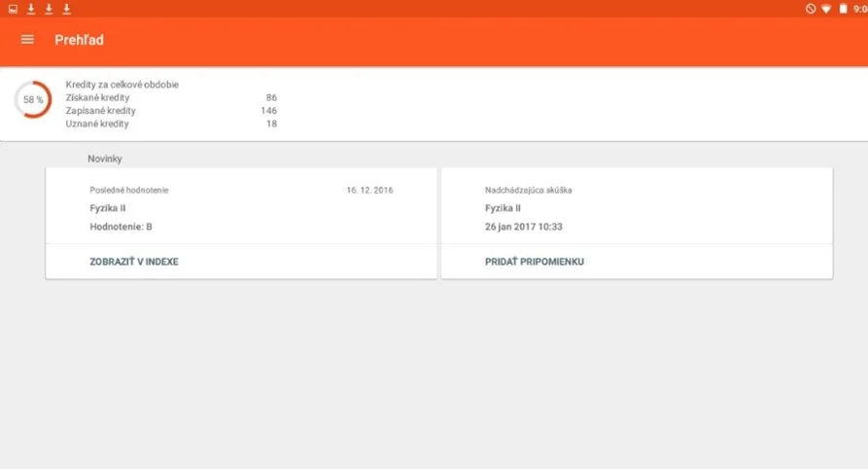868x469 pixels.
Task: Tap the status bar clock
Action: pos(858,9)
